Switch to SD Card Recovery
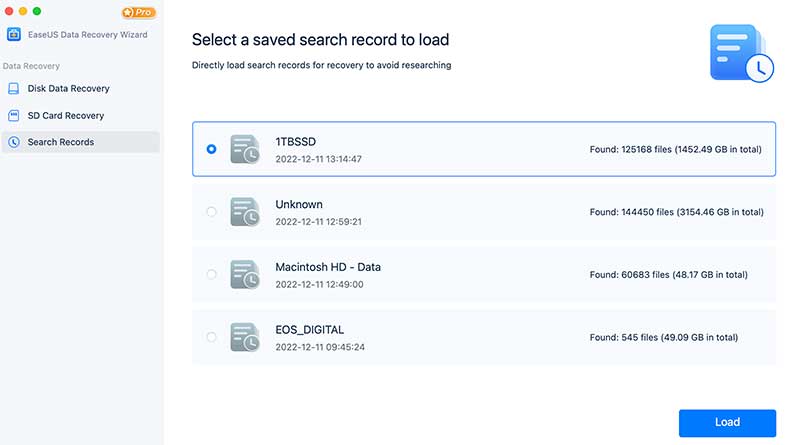Screen dimensions: 800x445 tap(65, 116)
